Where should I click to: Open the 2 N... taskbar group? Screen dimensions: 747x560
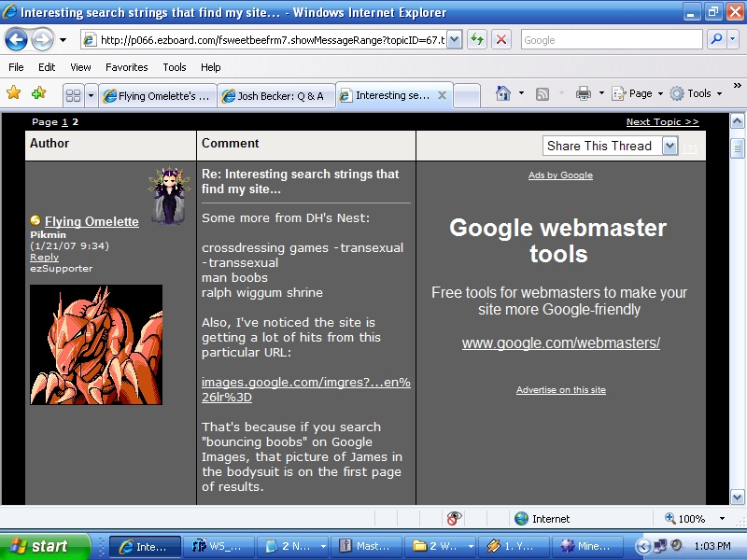[x=292, y=547]
